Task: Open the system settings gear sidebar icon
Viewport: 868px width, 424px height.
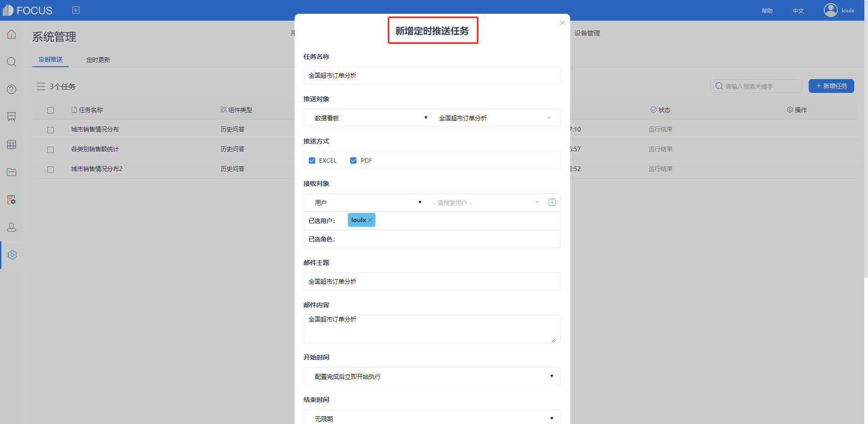Action: tap(12, 255)
